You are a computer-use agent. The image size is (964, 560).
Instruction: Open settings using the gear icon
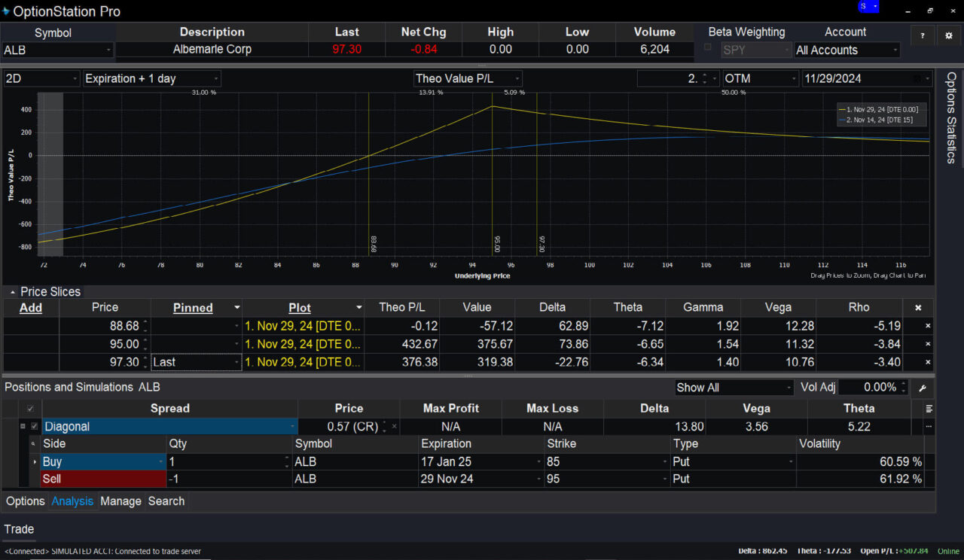click(x=949, y=35)
